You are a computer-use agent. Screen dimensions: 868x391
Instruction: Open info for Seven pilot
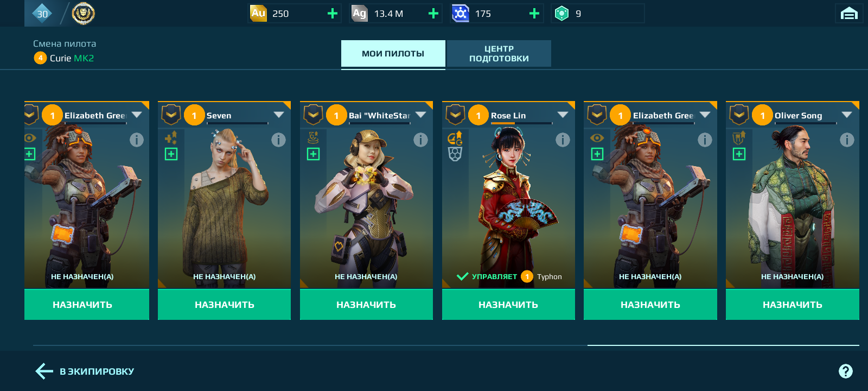(278, 140)
